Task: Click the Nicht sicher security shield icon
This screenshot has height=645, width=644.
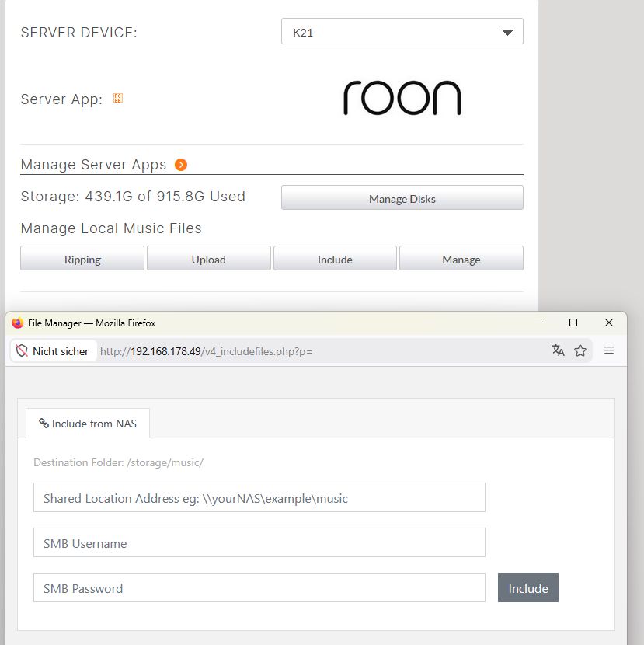Action: tap(22, 351)
